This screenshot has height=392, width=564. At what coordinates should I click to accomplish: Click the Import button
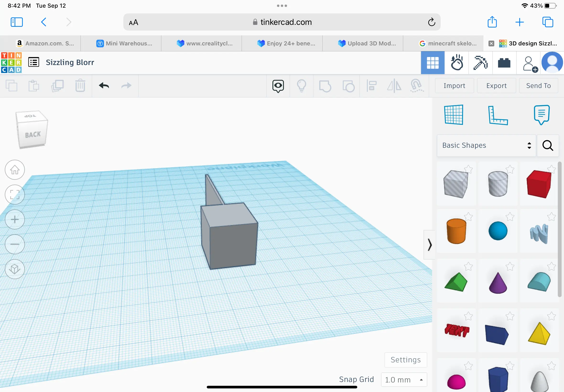tap(454, 86)
